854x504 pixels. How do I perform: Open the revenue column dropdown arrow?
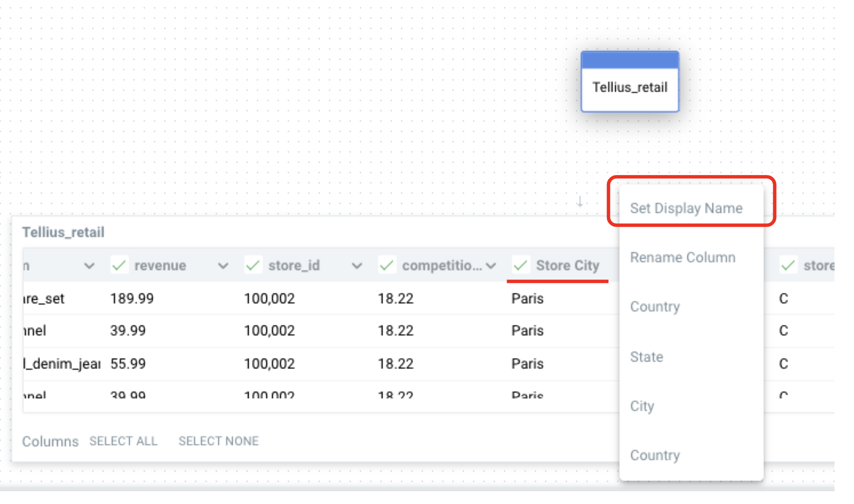coord(223,266)
